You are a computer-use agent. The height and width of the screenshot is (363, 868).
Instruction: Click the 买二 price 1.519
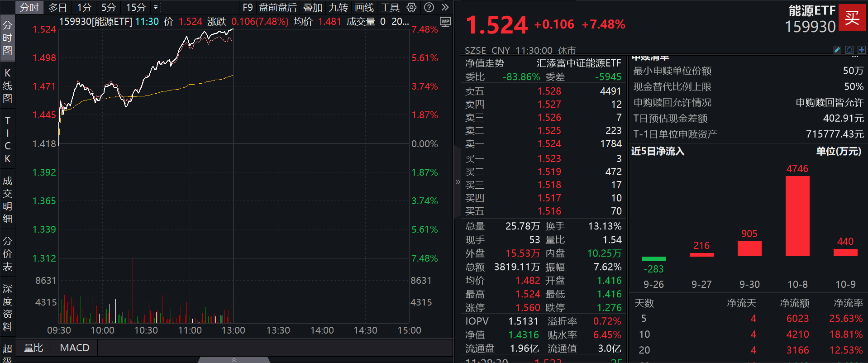click(x=549, y=172)
